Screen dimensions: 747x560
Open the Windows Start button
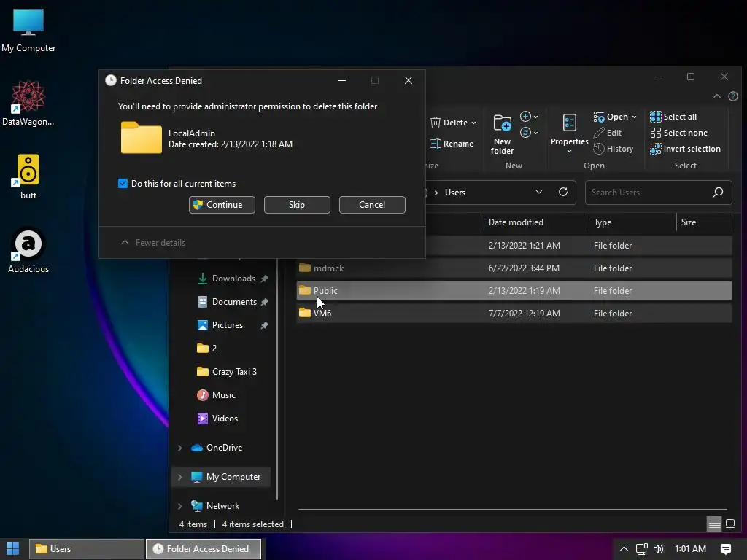(13, 549)
